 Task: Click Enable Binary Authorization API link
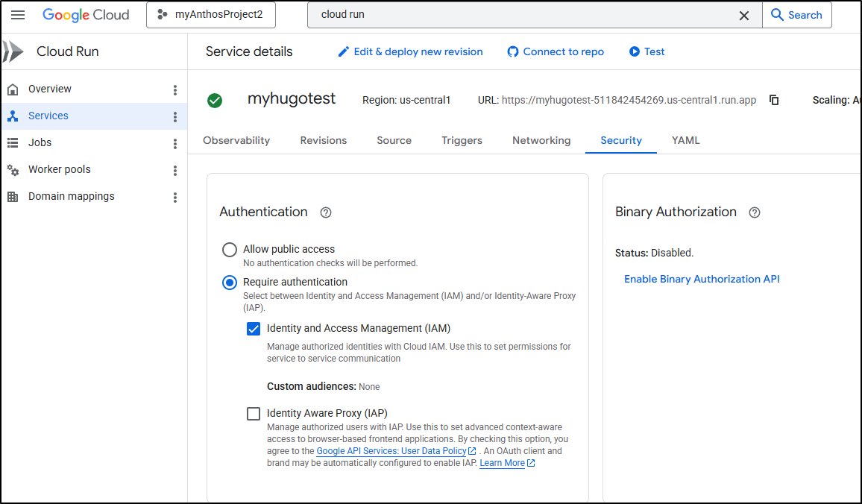click(x=702, y=279)
